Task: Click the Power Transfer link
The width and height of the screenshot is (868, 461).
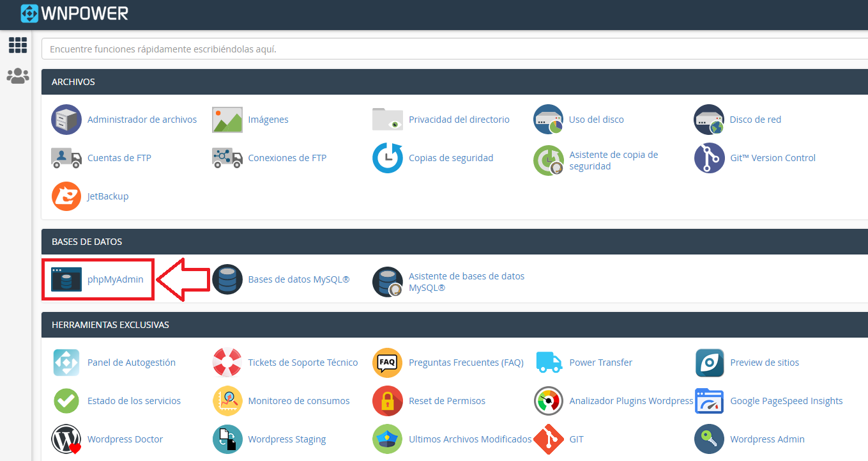Action: coord(601,363)
